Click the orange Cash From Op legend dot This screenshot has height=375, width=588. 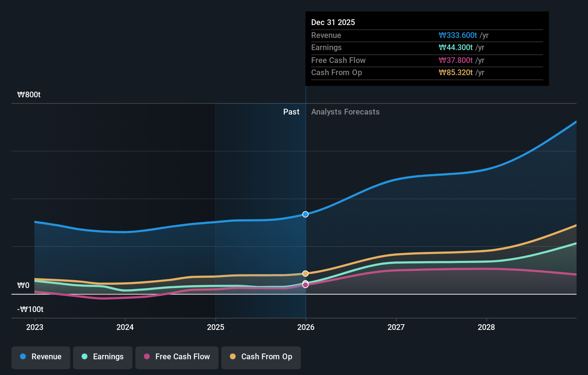[233, 357]
